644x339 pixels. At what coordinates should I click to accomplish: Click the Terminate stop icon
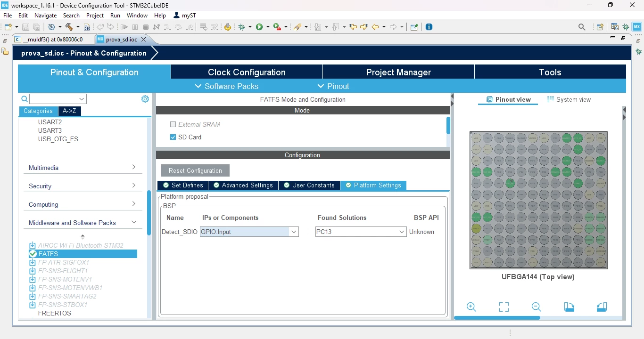146,27
